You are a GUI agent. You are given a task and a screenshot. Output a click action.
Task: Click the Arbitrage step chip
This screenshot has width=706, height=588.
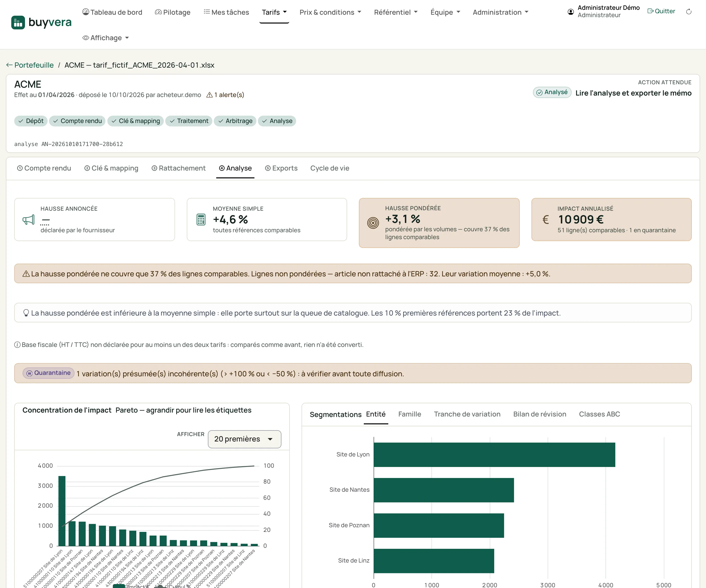(x=235, y=121)
